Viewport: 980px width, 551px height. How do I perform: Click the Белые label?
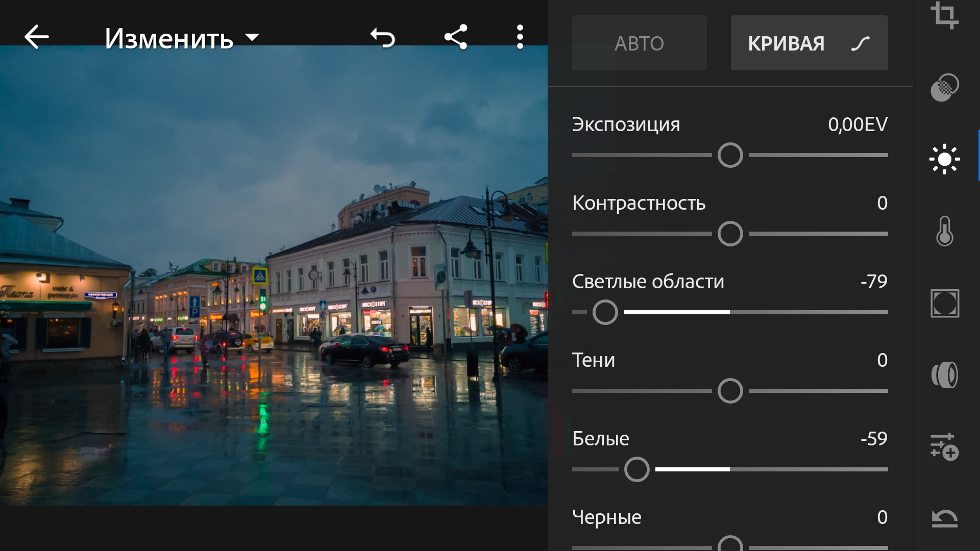(600, 439)
